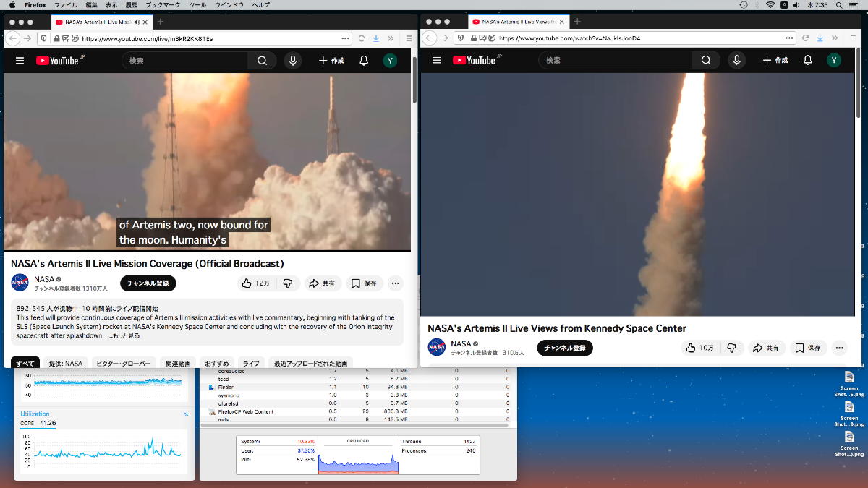Open tracking protection shield in left address bar

43,38
